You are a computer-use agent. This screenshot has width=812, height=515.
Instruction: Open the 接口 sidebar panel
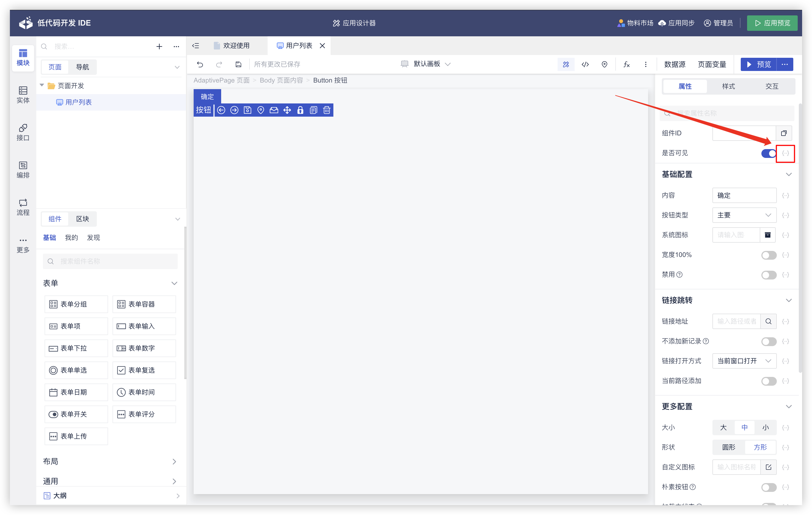coord(23,132)
